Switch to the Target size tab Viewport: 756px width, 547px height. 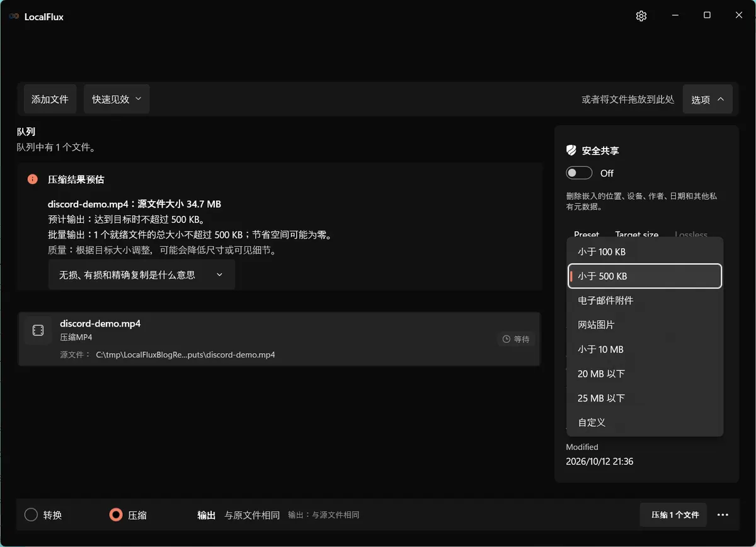coord(637,234)
